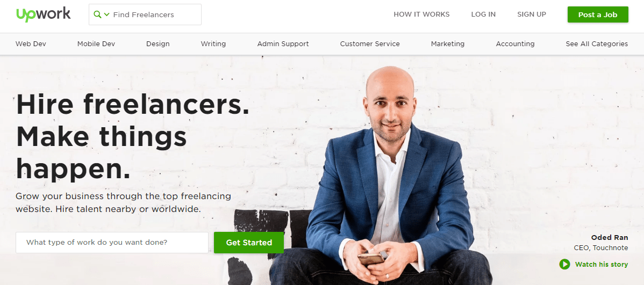This screenshot has height=285, width=644.
Task: Click the work type input field
Action: (x=112, y=243)
